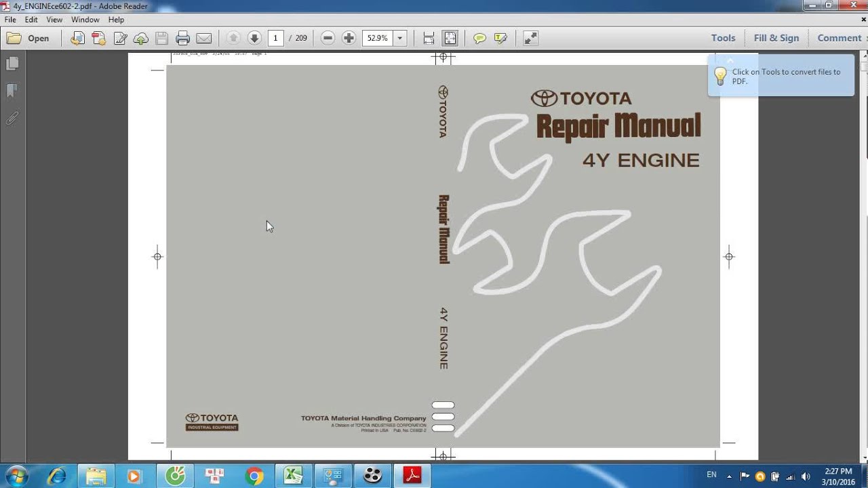The image size is (868, 488).
Task: Zoom out with the minus button
Action: (x=328, y=38)
